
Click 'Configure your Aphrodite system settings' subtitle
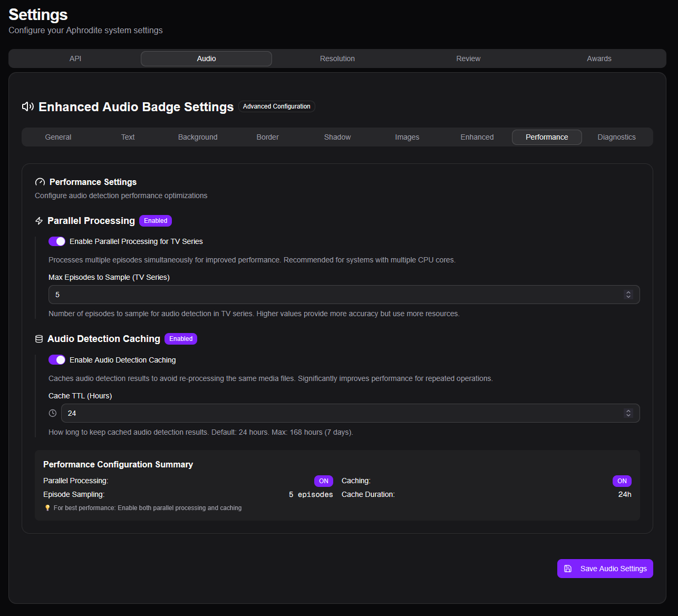(85, 31)
